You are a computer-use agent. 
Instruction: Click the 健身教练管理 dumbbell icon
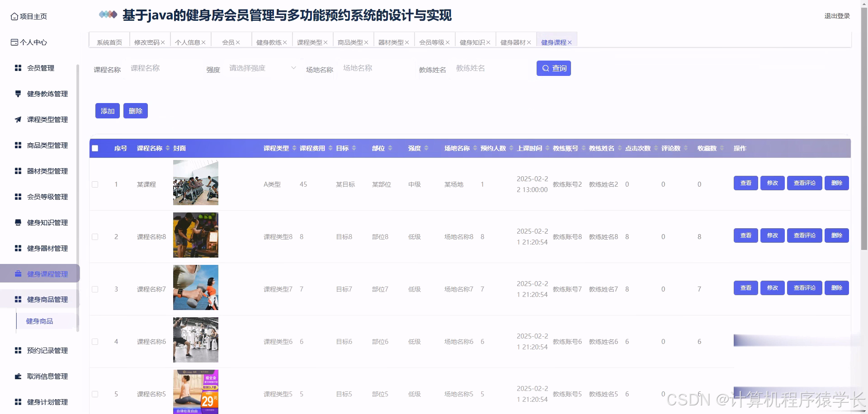click(x=18, y=94)
